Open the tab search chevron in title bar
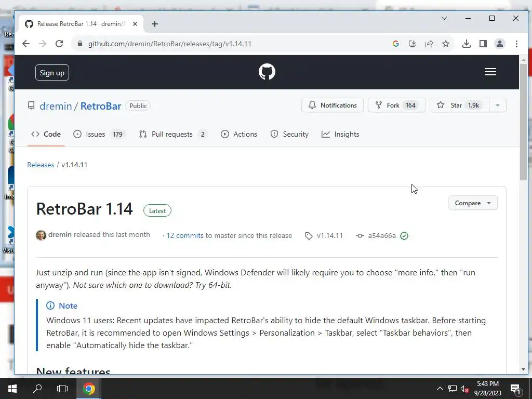Image resolution: width=532 pixels, height=399 pixels. 444,18
